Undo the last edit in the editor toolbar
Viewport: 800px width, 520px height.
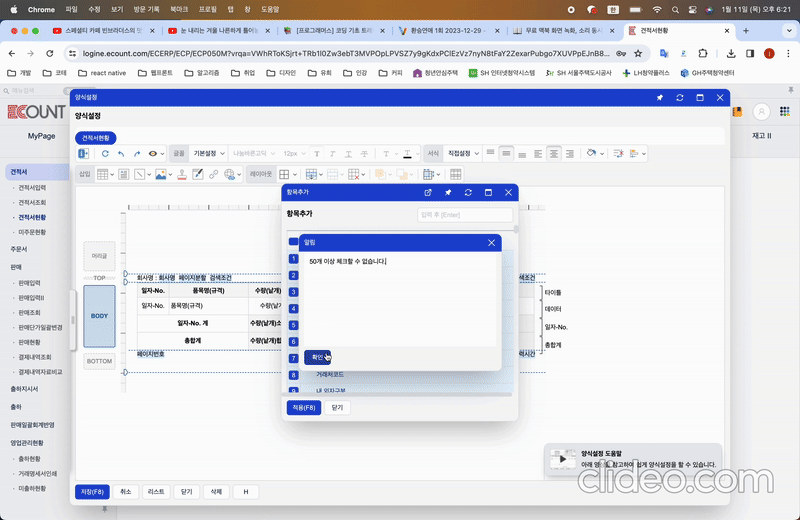pos(121,154)
